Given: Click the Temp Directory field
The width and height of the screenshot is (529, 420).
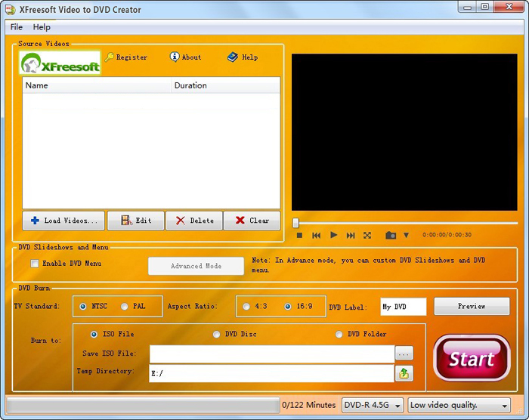Looking at the screenshot, I should coord(271,373).
